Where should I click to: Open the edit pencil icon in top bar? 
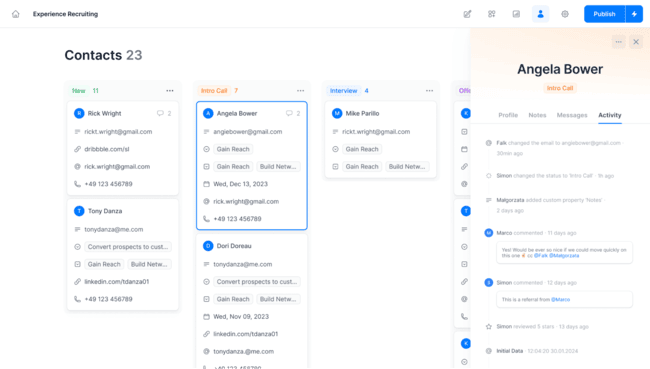[x=467, y=14]
